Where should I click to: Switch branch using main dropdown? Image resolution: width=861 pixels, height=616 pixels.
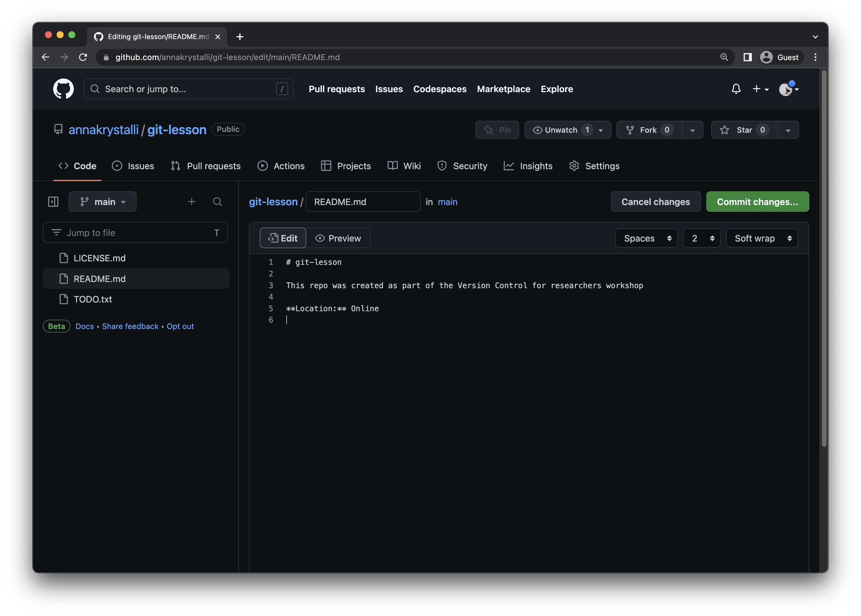coord(102,202)
